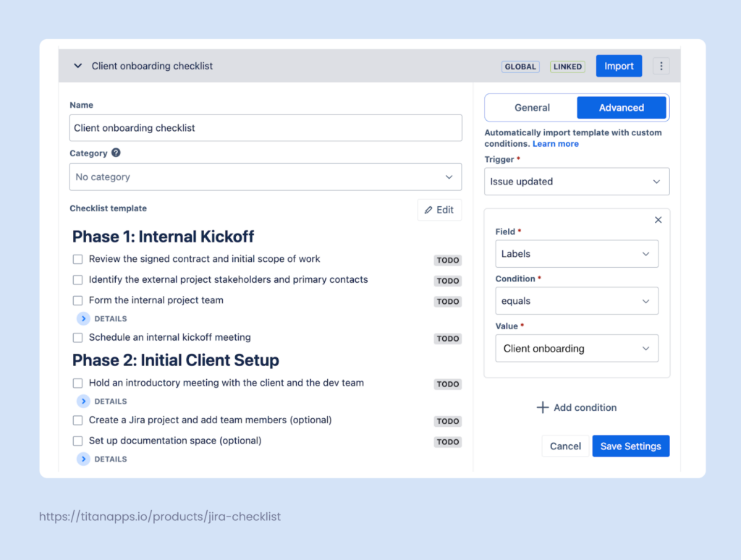Screen dimensions: 741x560
Task: Check Schedule an internal kickoff meeting
Action: click(77, 337)
